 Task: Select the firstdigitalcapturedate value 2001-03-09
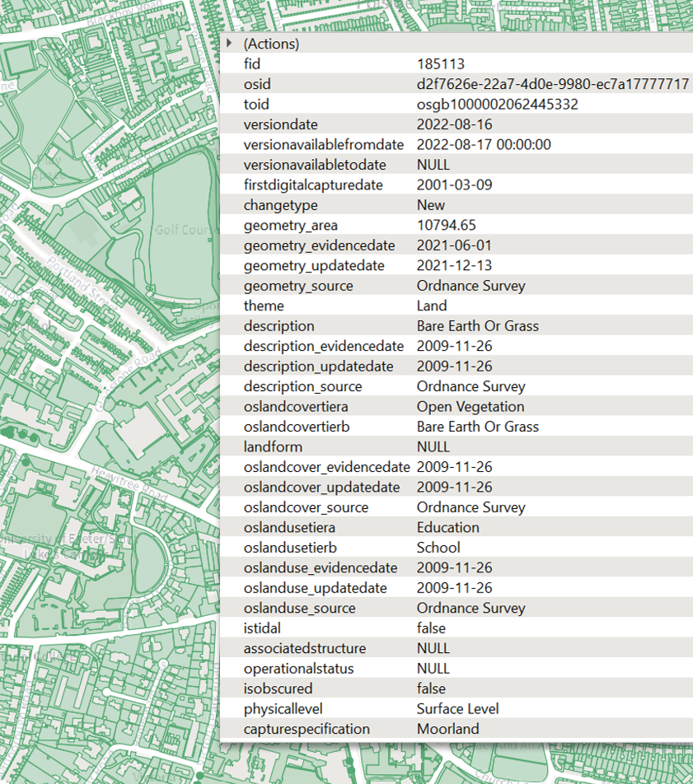[x=454, y=185]
